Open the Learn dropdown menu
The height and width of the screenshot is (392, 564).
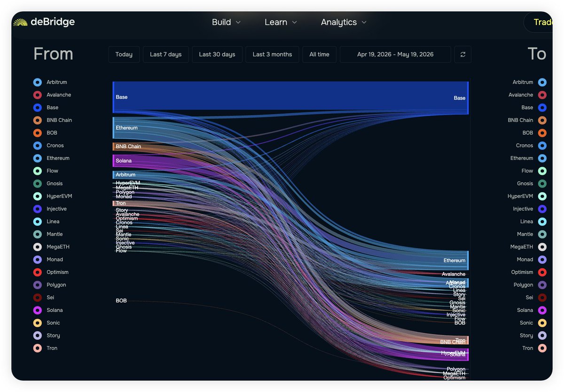281,22
